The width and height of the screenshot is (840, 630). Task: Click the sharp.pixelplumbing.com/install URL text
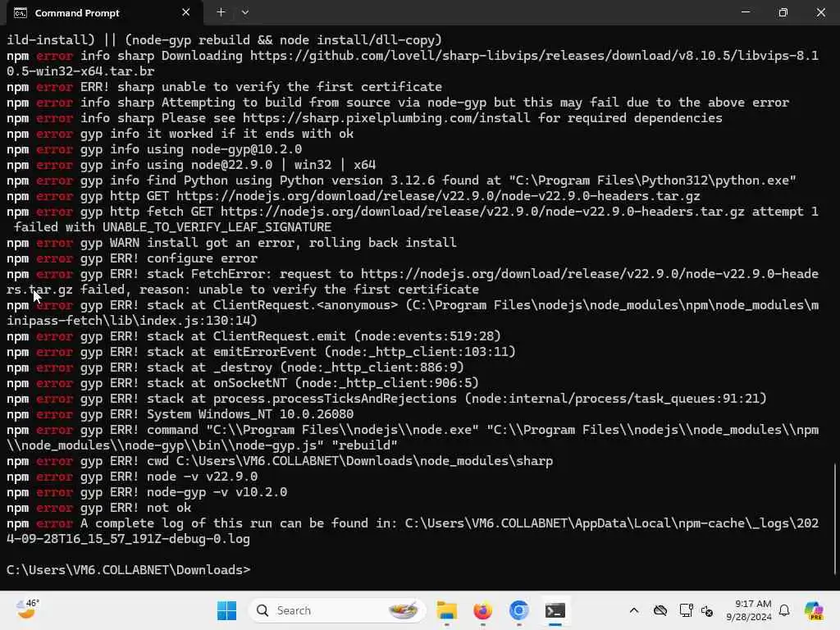386,118
